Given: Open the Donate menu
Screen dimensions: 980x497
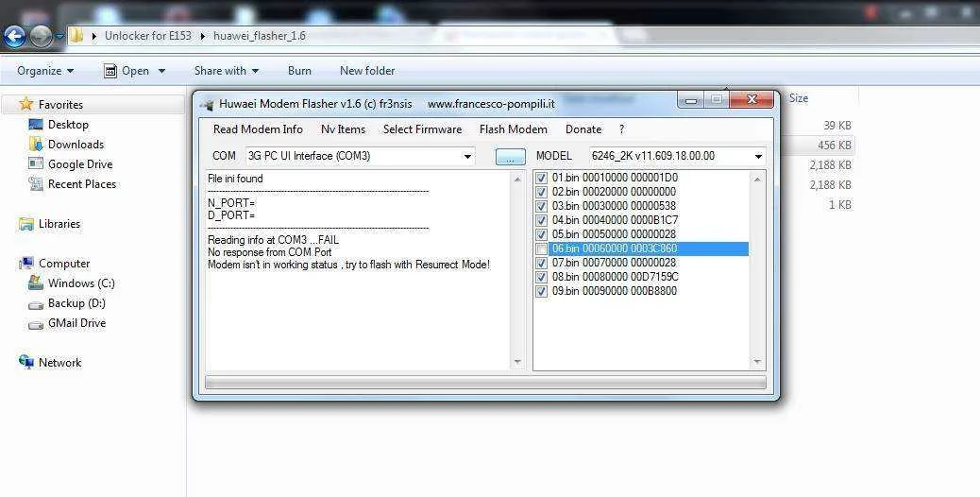Looking at the screenshot, I should [583, 129].
